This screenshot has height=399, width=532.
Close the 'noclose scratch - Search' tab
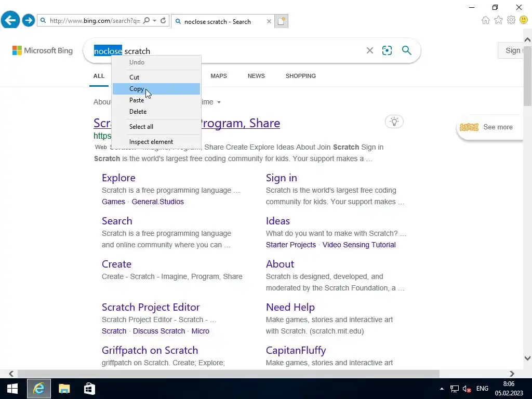[269, 21]
